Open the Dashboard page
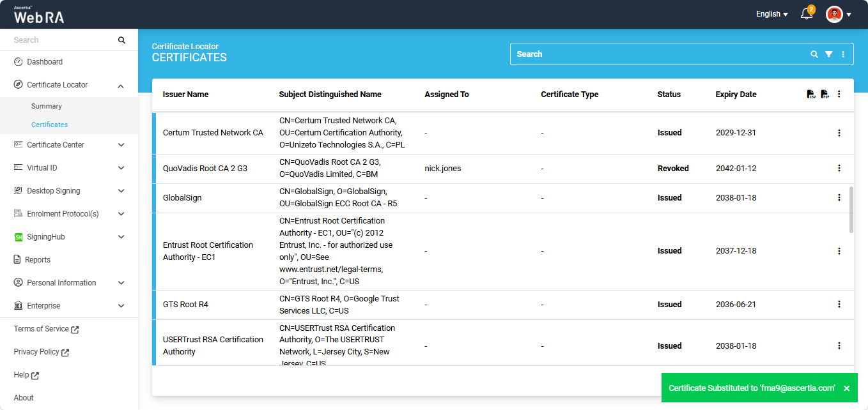The image size is (868, 410). [x=45, y=62]
